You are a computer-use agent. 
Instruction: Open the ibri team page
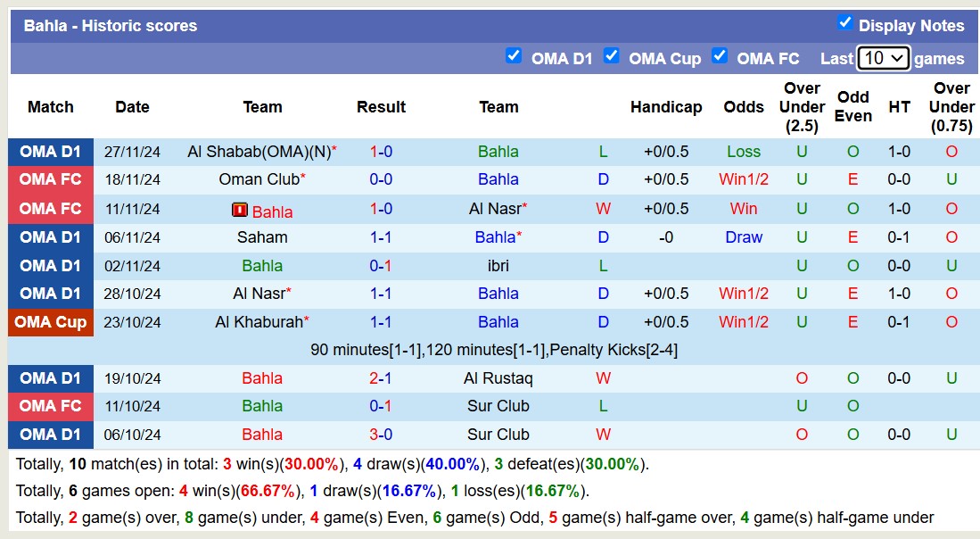coord(498,266)
